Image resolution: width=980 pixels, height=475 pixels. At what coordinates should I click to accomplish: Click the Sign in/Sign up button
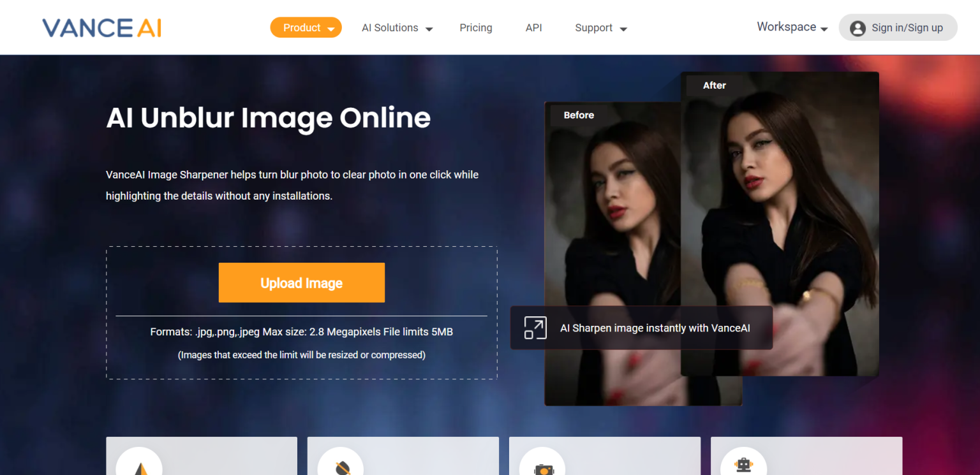pyautogui.click(x=898, y=27)
